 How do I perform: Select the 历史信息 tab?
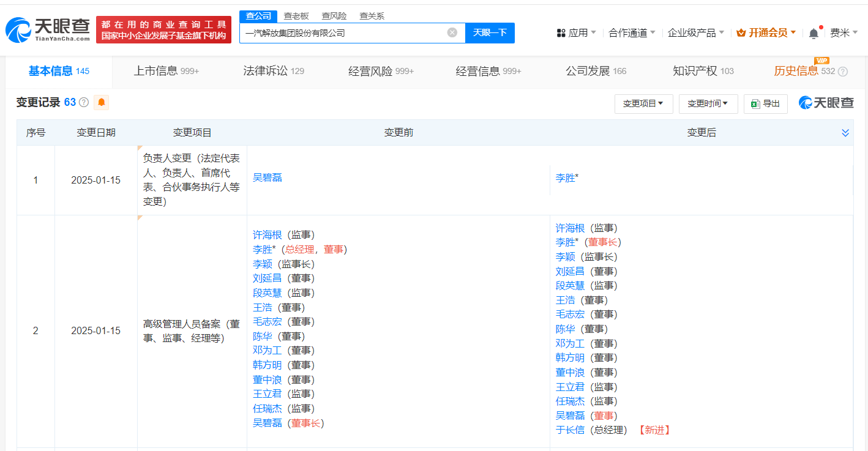[804, 71]
